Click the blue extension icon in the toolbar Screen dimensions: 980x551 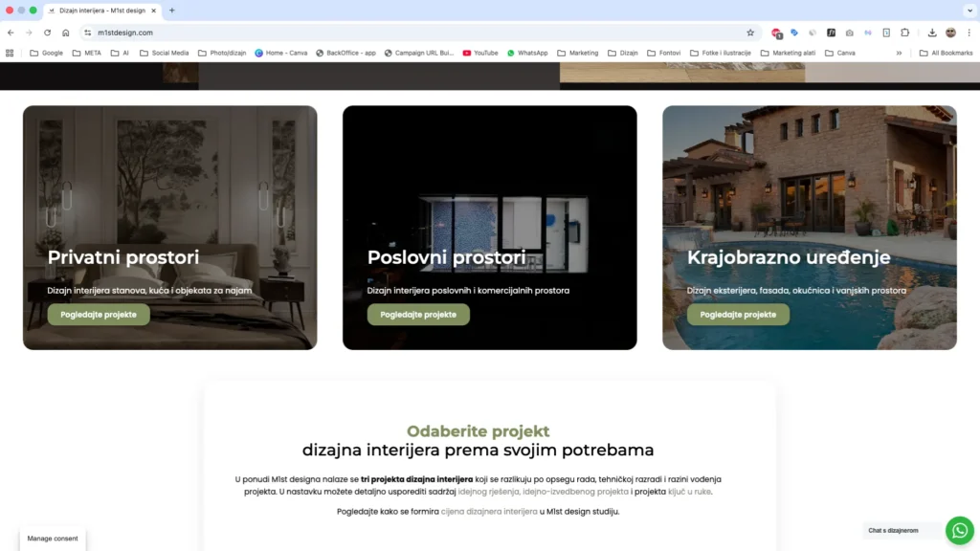coord(794,33)
